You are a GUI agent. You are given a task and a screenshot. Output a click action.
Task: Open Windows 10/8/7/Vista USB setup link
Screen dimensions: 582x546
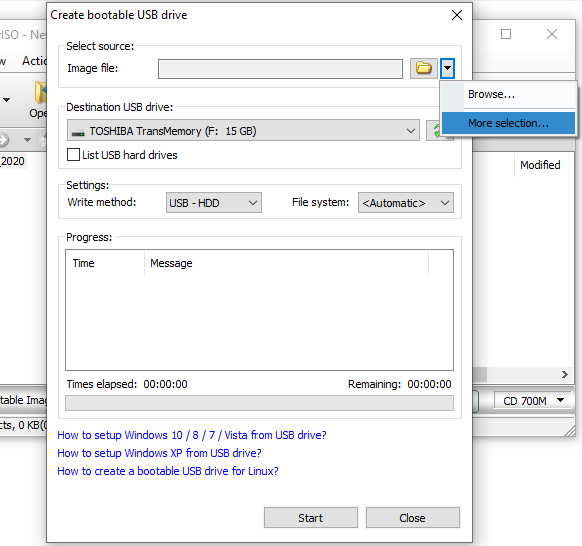[192, 435]
